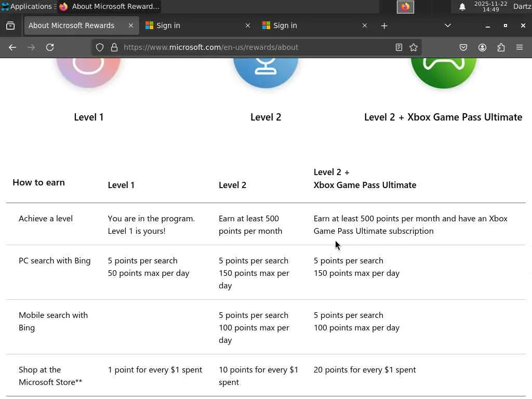This screenshot has height=399, width=532.
Task: Bookmark this page with the star
Action: click(x=413, y=47)
